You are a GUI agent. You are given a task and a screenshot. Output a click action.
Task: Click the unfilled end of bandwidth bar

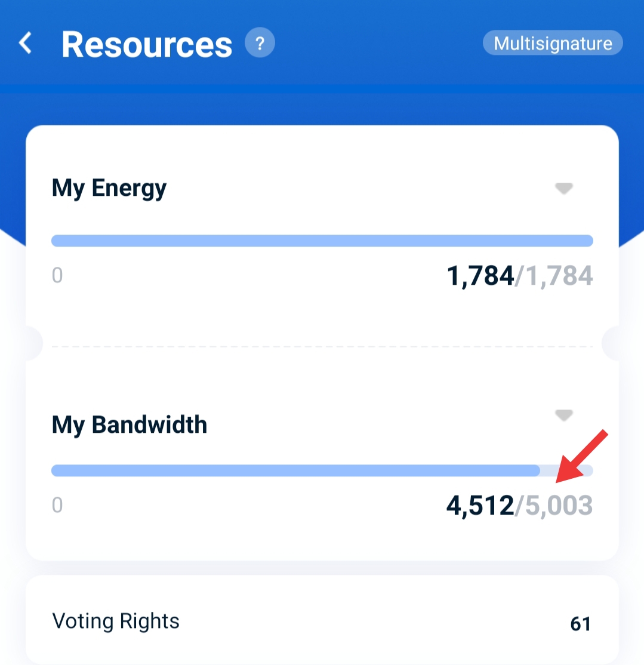(566, 470)
